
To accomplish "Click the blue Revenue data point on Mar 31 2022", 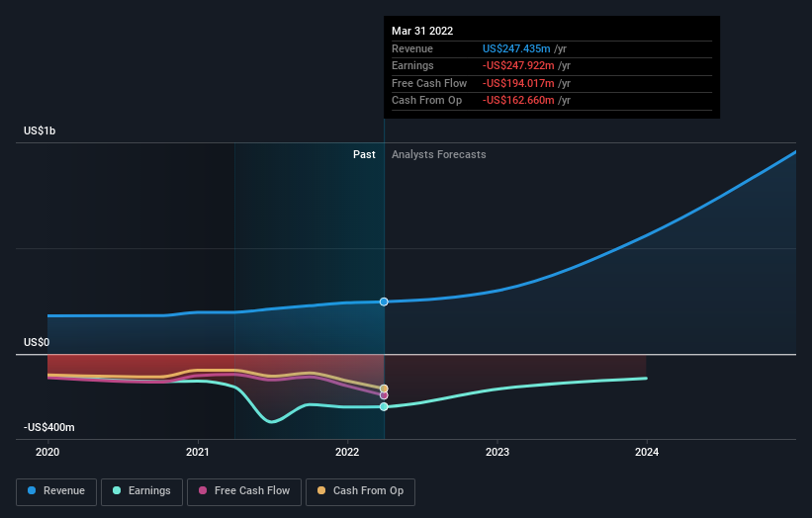I will (384, 302).
